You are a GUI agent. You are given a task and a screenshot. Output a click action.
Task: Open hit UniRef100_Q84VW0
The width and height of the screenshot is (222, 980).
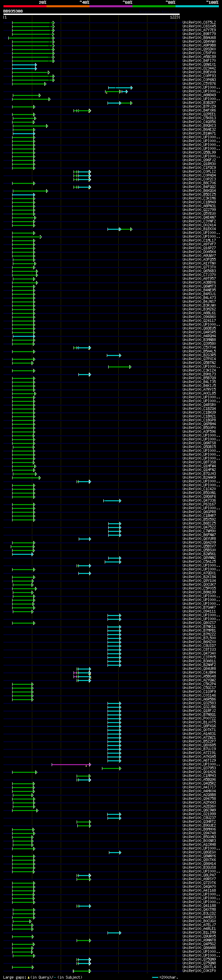199,41
